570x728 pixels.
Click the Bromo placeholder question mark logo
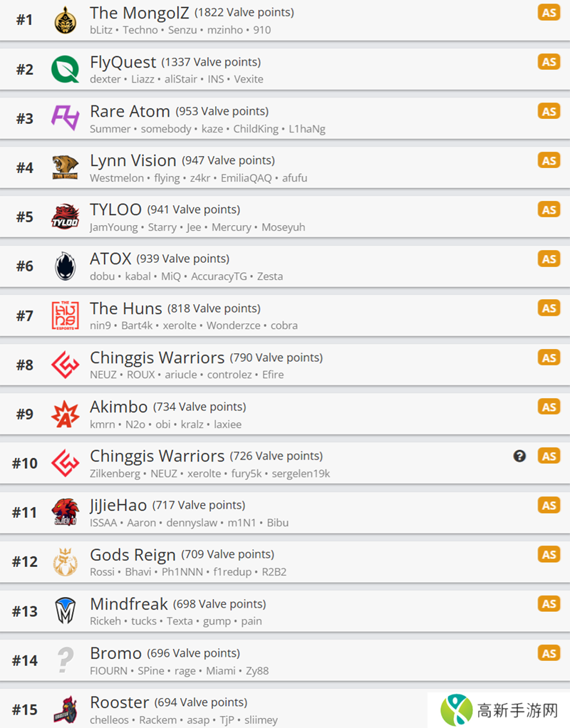66,660
